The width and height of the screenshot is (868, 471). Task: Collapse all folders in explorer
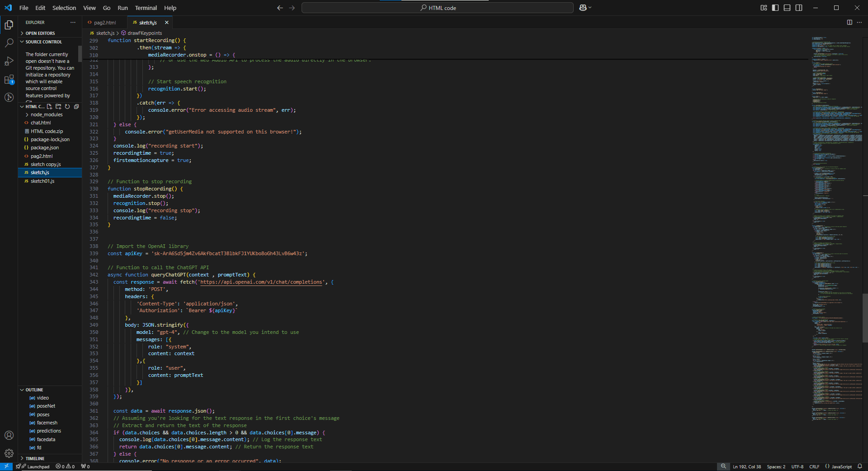(76, 107)
